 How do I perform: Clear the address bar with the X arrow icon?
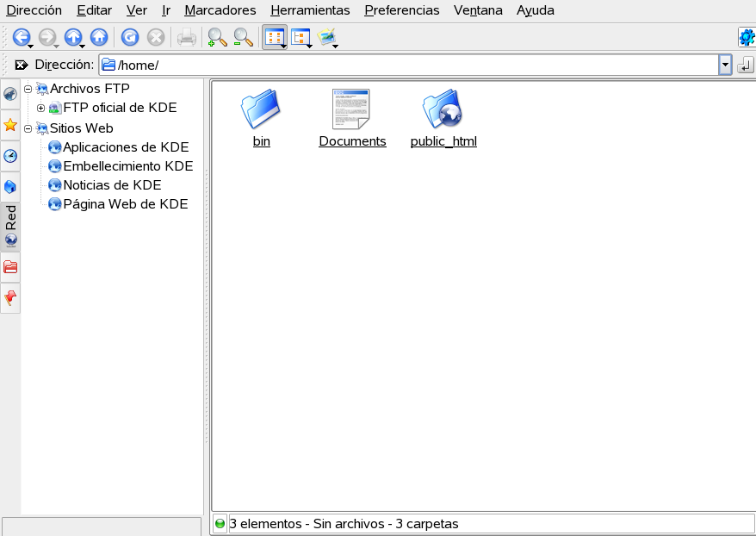22,65
